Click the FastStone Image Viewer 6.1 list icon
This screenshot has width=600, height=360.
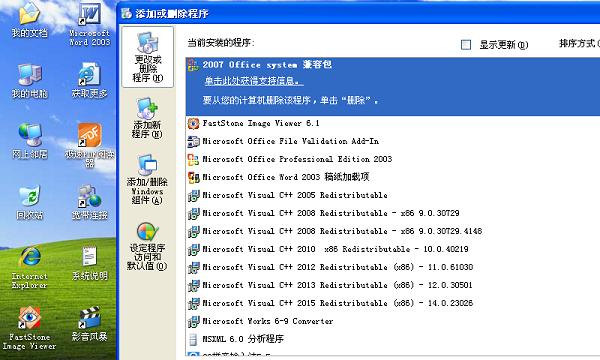(193, 123)
